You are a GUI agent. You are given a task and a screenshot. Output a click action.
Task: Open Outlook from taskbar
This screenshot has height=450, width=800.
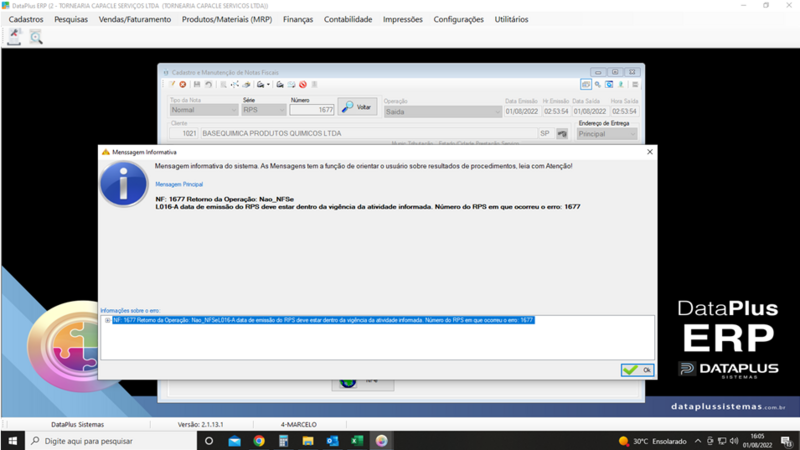coord(332,441)
